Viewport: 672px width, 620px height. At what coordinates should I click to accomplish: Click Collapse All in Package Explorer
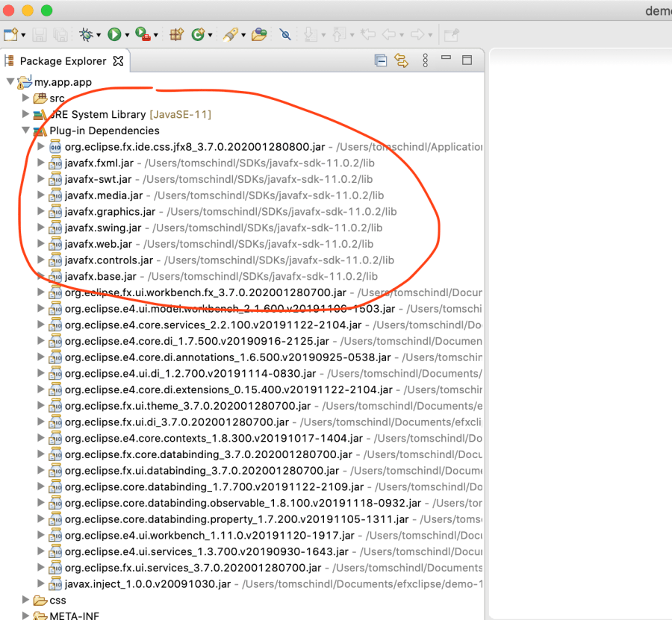click(381, 60)
